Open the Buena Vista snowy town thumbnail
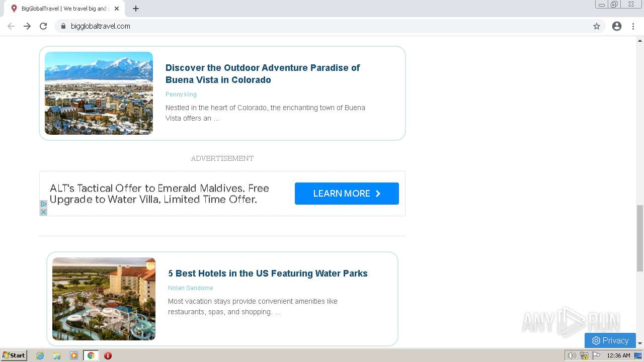The width and height of the screenshot is (644, 362). click(x=99, y=93)
